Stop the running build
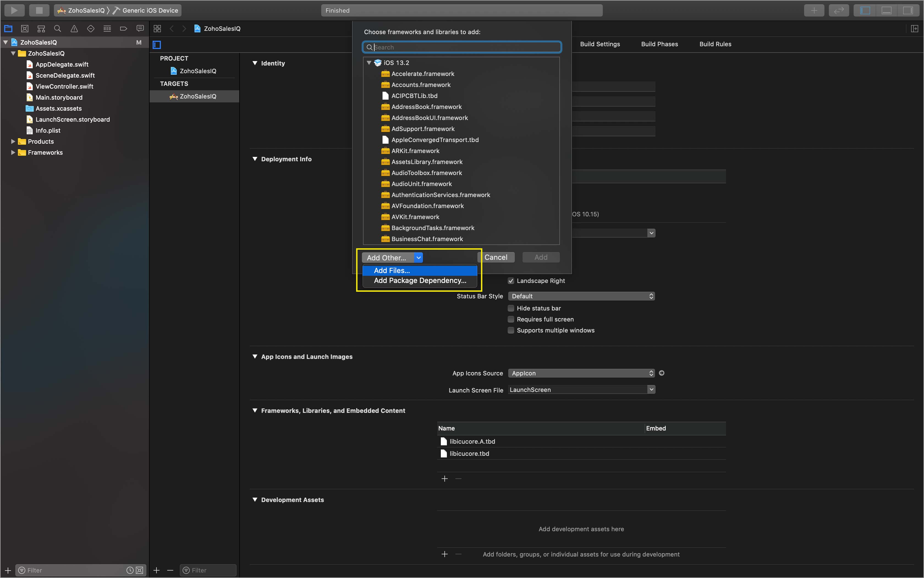The height and width of the screenshot is (578, 924). pos(39,10)
